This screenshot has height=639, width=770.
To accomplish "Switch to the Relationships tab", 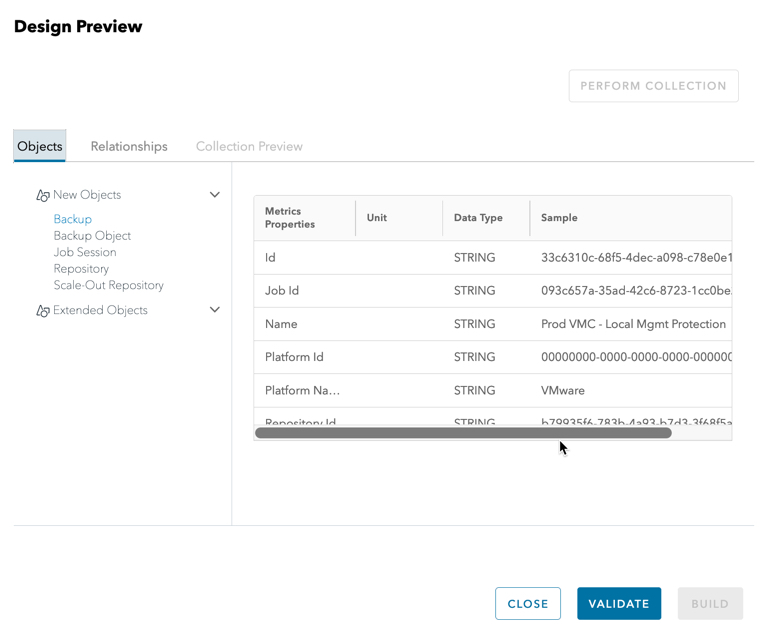I will (x=129, y=146).
